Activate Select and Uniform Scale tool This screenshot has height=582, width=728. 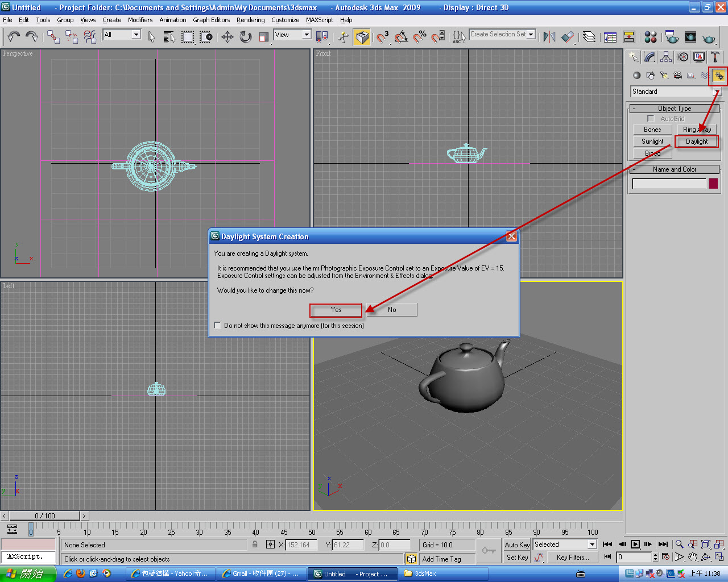[264, 37]
